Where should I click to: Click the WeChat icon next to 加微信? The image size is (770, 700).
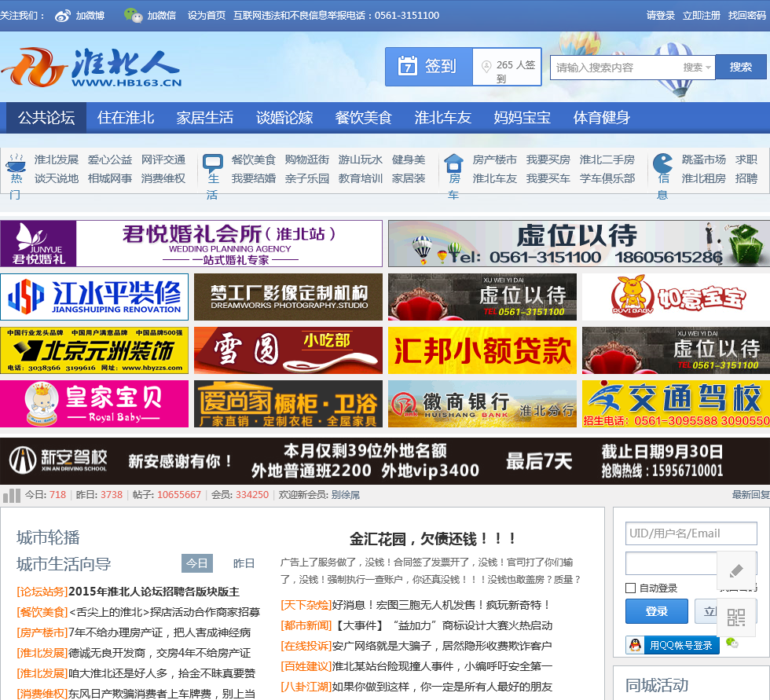pyautogui.click(x=133, y=15)
